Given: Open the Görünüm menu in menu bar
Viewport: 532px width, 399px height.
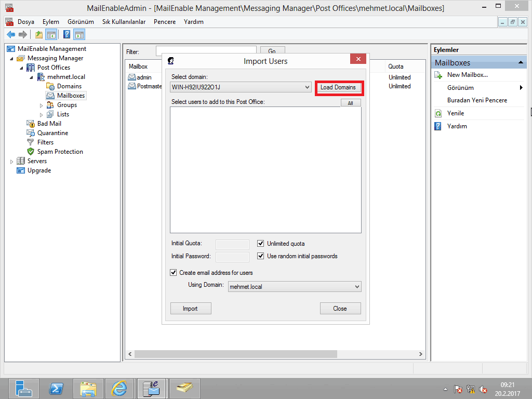Looking at the screenshot, I should [81, 22].
